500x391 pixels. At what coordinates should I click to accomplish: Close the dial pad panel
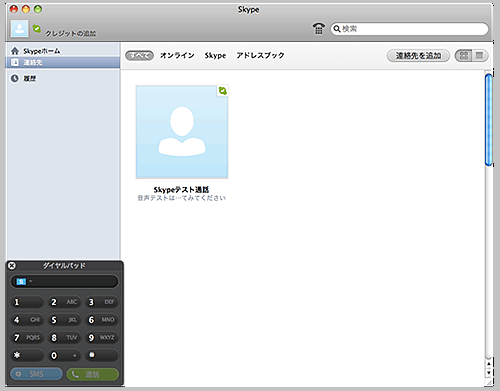coord(12,266)
